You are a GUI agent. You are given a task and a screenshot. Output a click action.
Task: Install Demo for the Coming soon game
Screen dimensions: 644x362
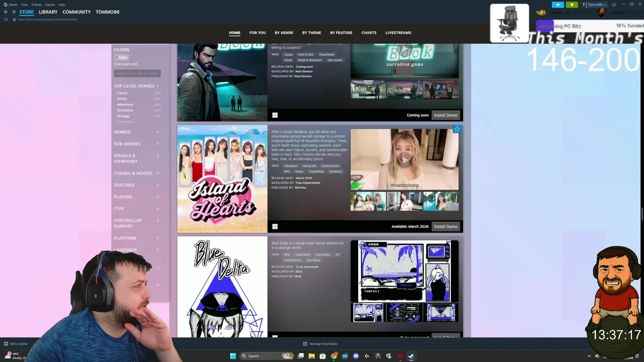(x=446, y=115)
